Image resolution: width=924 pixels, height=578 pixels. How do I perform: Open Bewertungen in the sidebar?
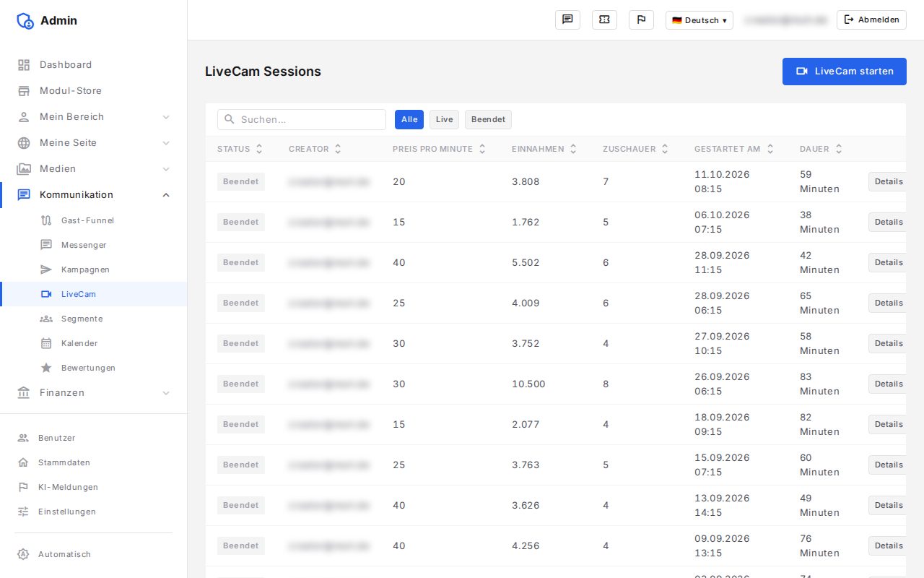point(93,368)
